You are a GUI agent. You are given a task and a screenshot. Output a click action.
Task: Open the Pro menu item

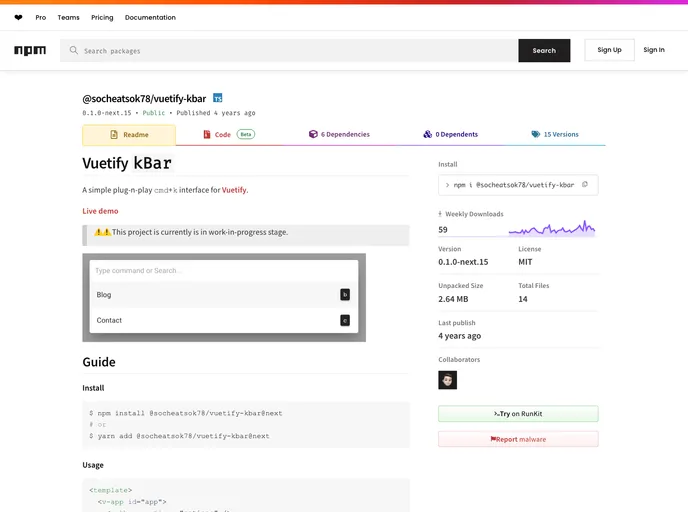[41, 18]
